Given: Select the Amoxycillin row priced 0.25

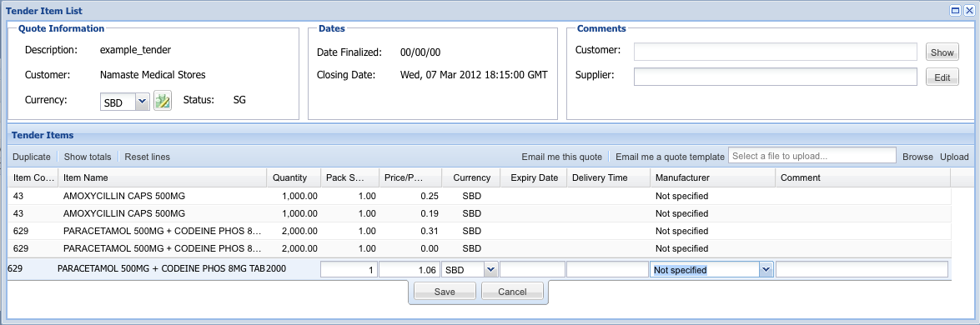Looking at the screenshot, I should click(x=480, y=196).
